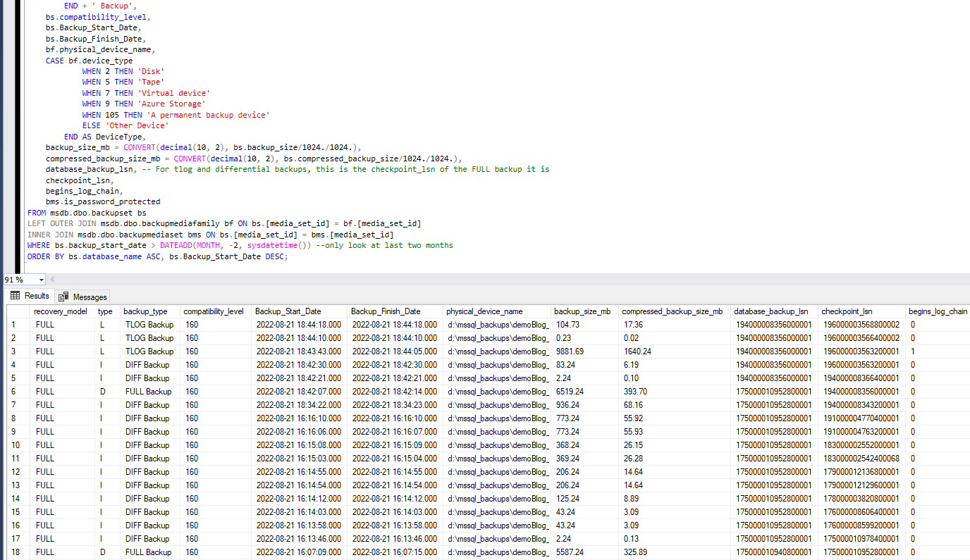This screenshot has width=970, height=560.
Task: Click the grid icon on the Results tab
Action: tap(14, 295)
